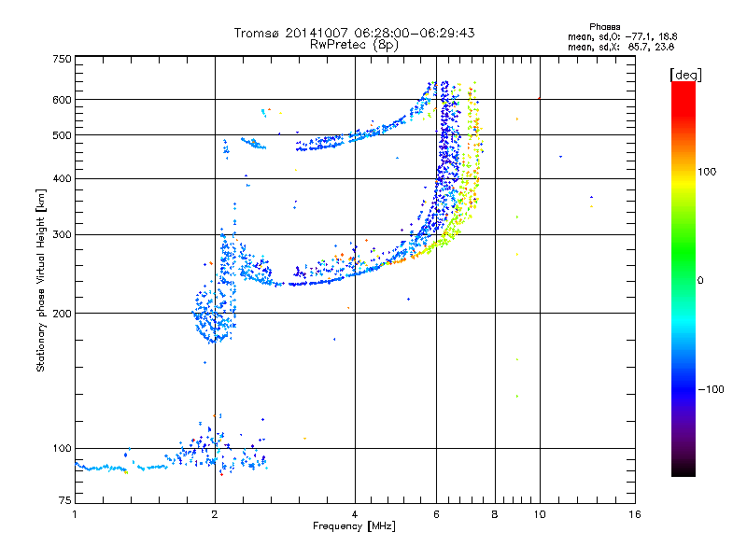Screen dimensions: 747x560
Task: Click the x-axis tick label "1"
Action: 75,514
